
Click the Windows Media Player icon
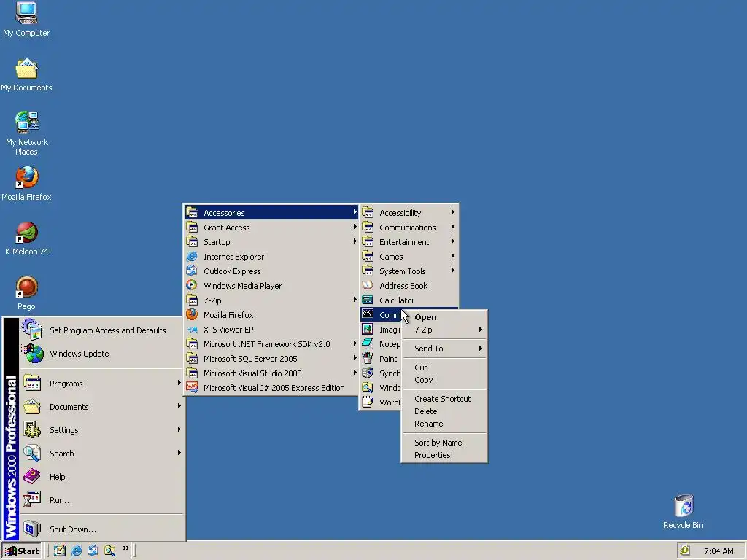click(x=192, y=285)
